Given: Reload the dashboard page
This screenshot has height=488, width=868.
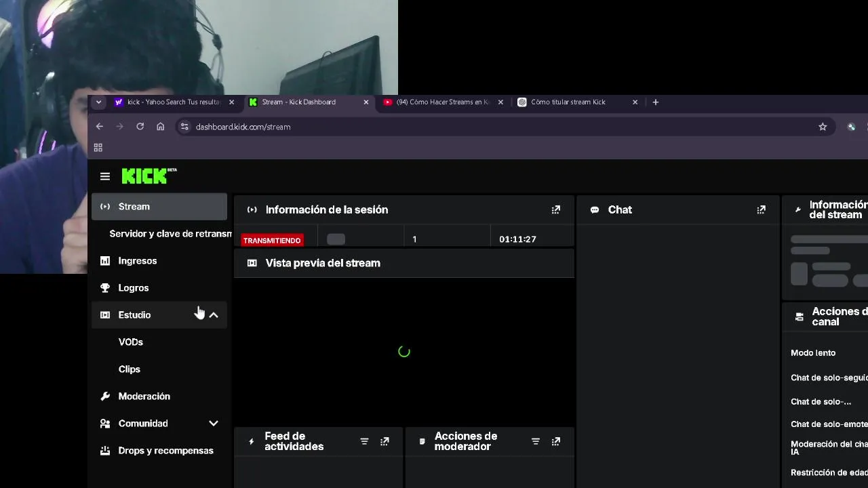Looking at the screenshot, I should coord(140,127).
